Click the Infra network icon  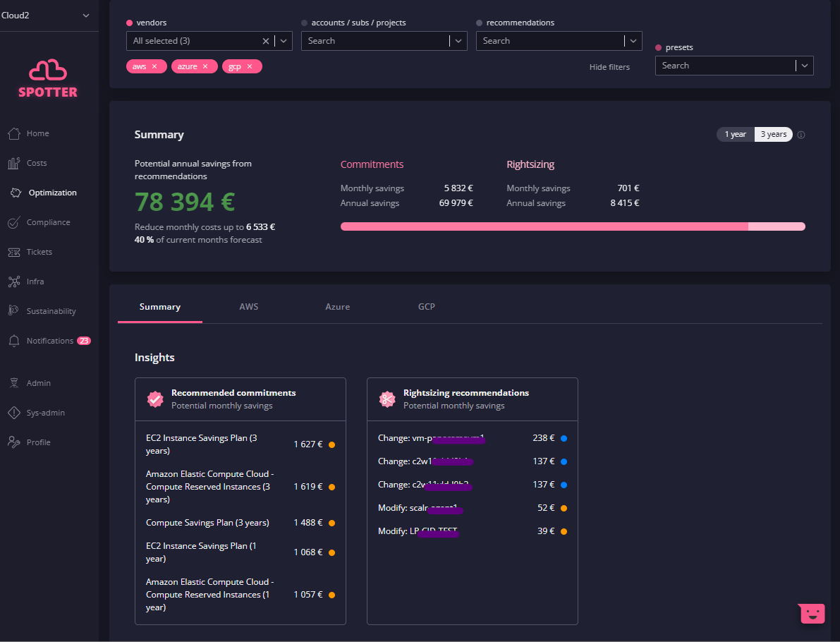point(13,281)
